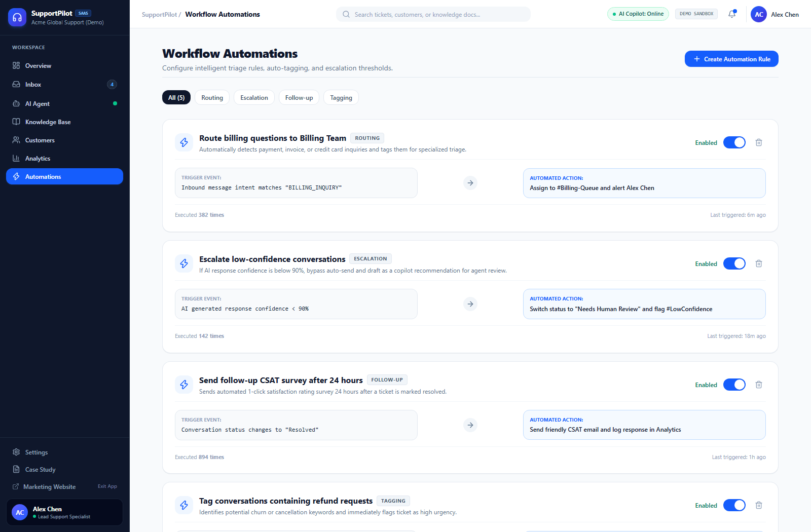
Task: Click the Resolved status trigger box
Action: pos(296,425)
